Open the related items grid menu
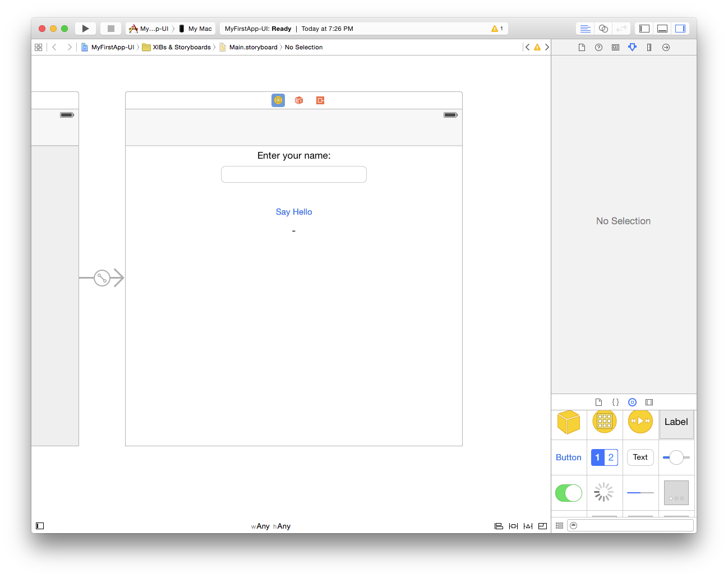The height and width of the screenshot is (578, 728). [38, 47]
